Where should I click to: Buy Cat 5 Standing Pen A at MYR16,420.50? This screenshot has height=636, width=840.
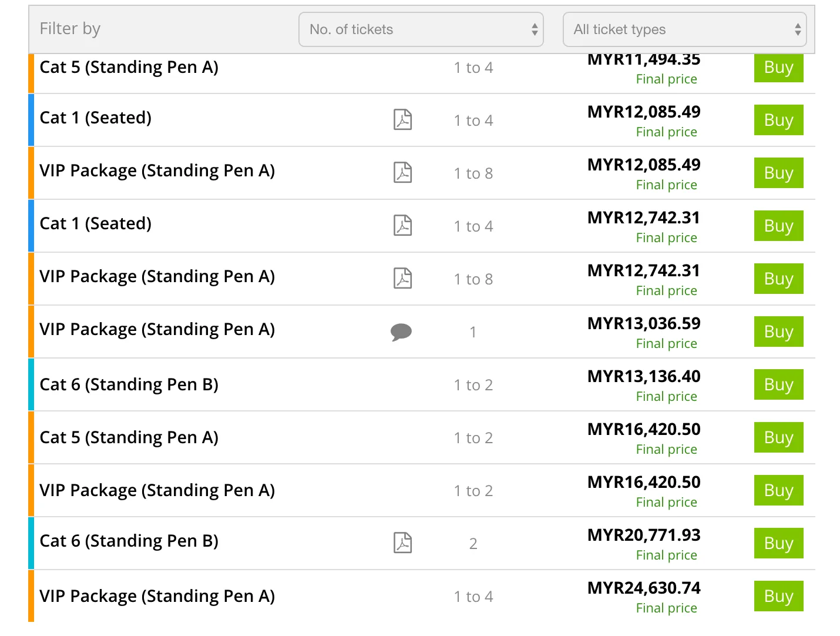(778, 437)
